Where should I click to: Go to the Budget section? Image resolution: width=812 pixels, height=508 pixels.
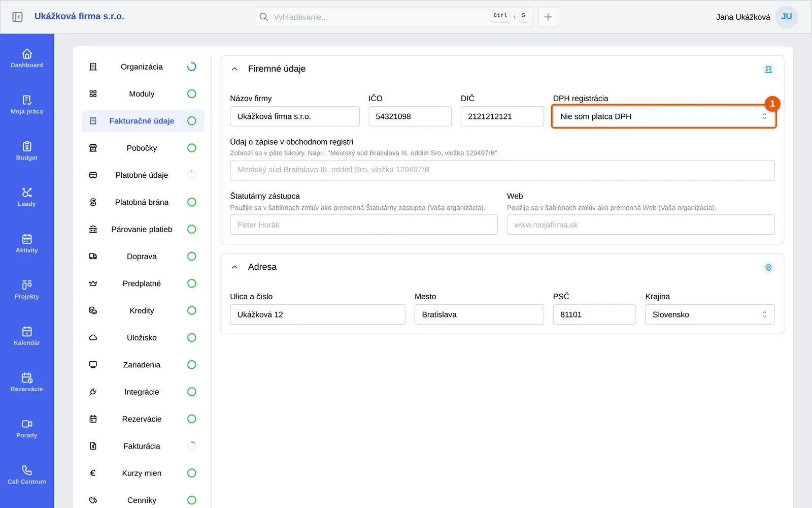pyautogui.click(x=27, y=150)
